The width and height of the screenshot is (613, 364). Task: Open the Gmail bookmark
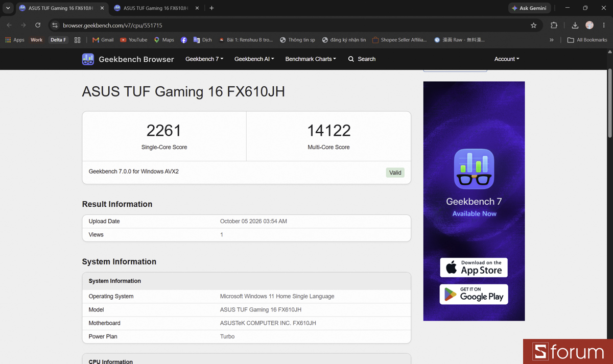[x=103, y=40]
